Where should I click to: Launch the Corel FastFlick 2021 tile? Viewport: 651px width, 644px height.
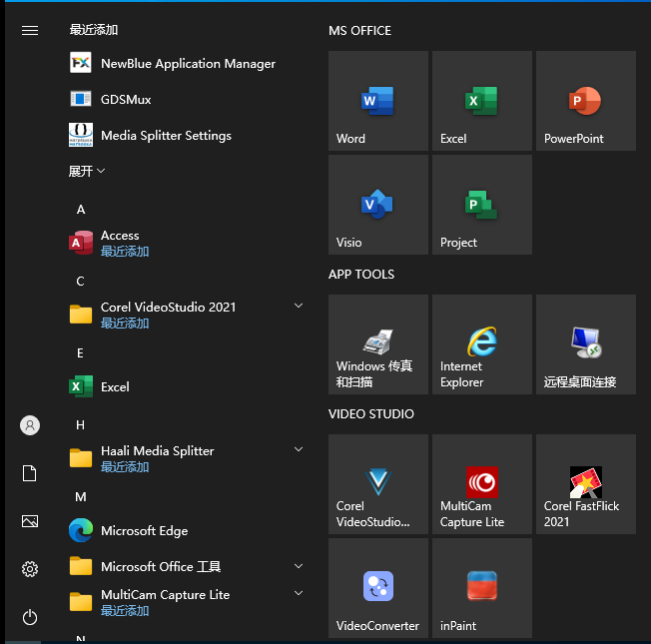pyautogui.click(x=585, y=484)
